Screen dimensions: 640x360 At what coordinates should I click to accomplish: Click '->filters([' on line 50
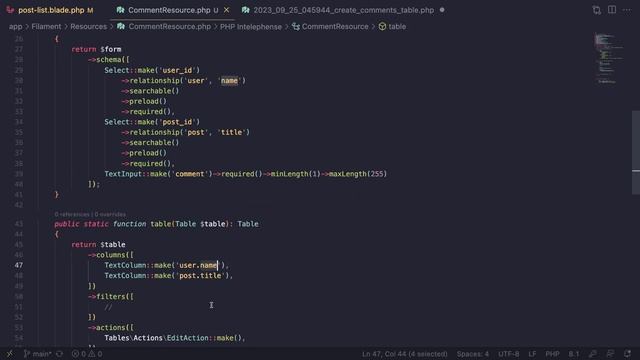tap(111, 297)
